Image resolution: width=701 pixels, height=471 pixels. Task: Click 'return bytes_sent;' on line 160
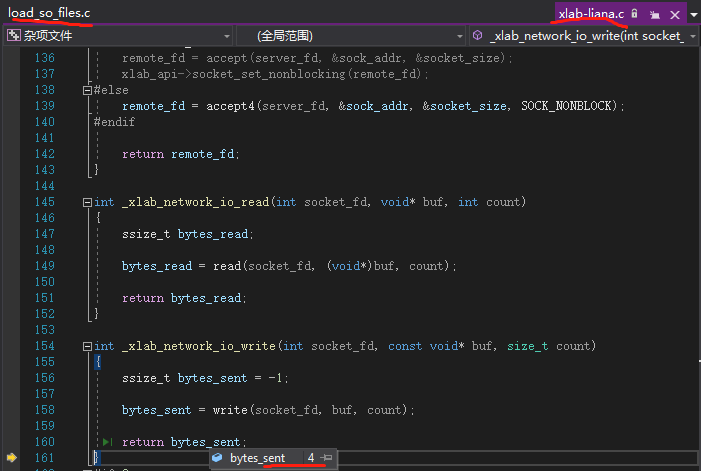(x=184, y=442)
